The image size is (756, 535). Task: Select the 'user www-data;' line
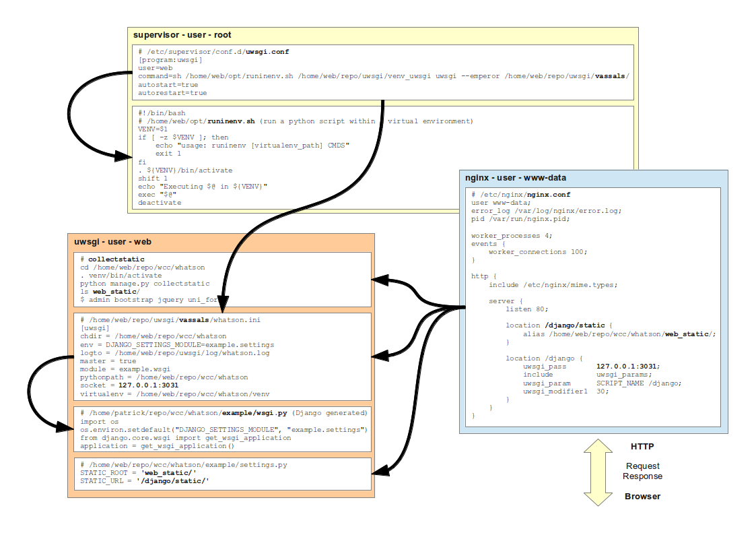point(501,203)
